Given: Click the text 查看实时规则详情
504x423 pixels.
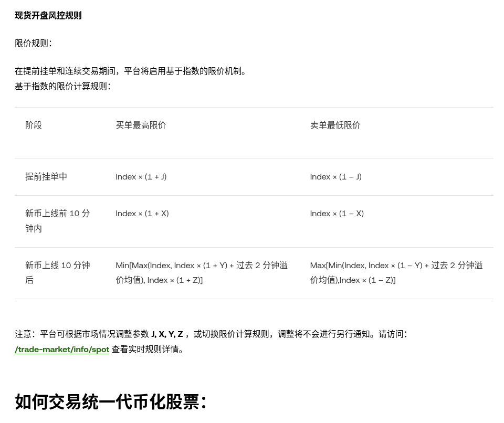Looking at the screenshot, I should (147, 349).
